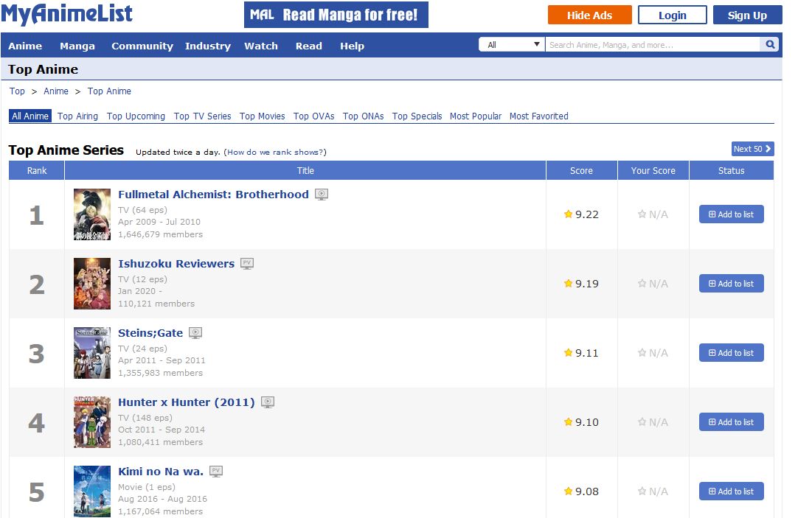Open the How do we rank shows? link
Screen dimensions: 812x518
(275, 152)
